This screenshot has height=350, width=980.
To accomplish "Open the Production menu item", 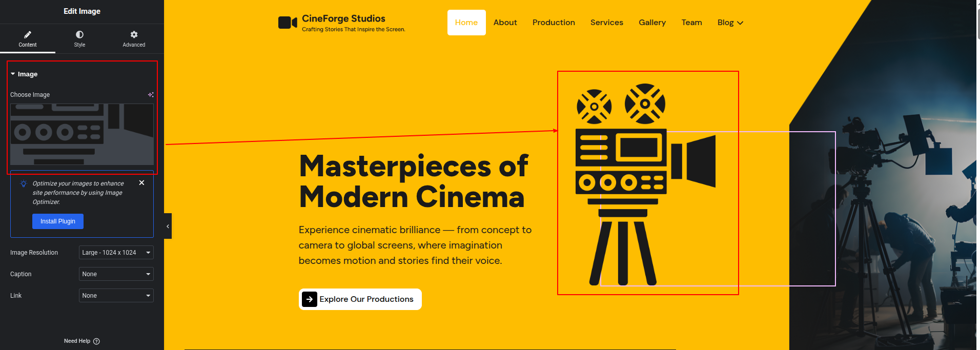I will [554, 23].
